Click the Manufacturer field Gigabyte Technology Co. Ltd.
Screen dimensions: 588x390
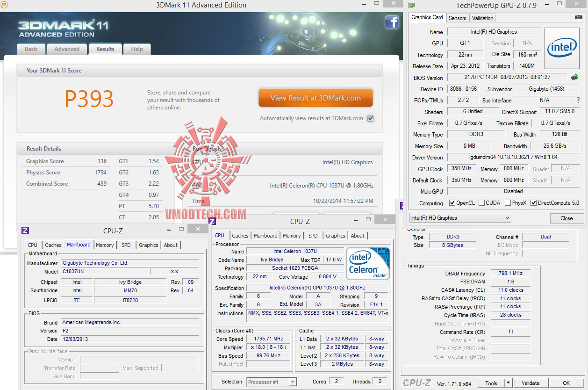point(129,263)
